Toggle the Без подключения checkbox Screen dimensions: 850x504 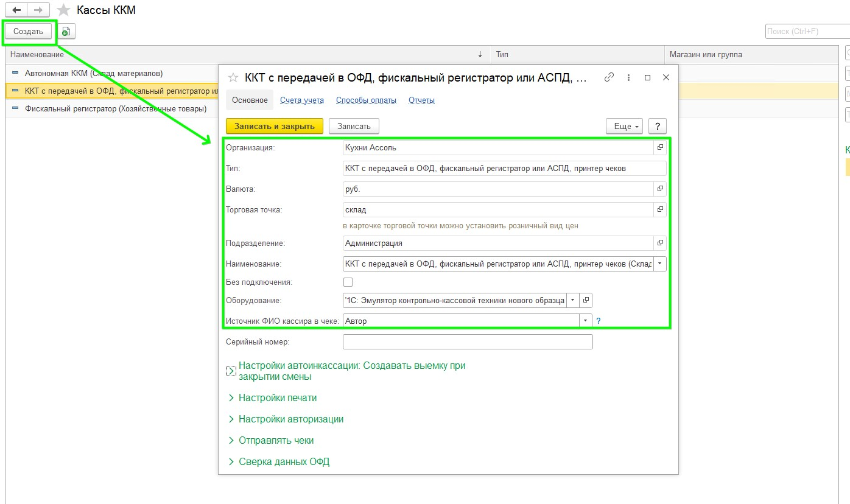pyautogui.click(x=348, y=282)
